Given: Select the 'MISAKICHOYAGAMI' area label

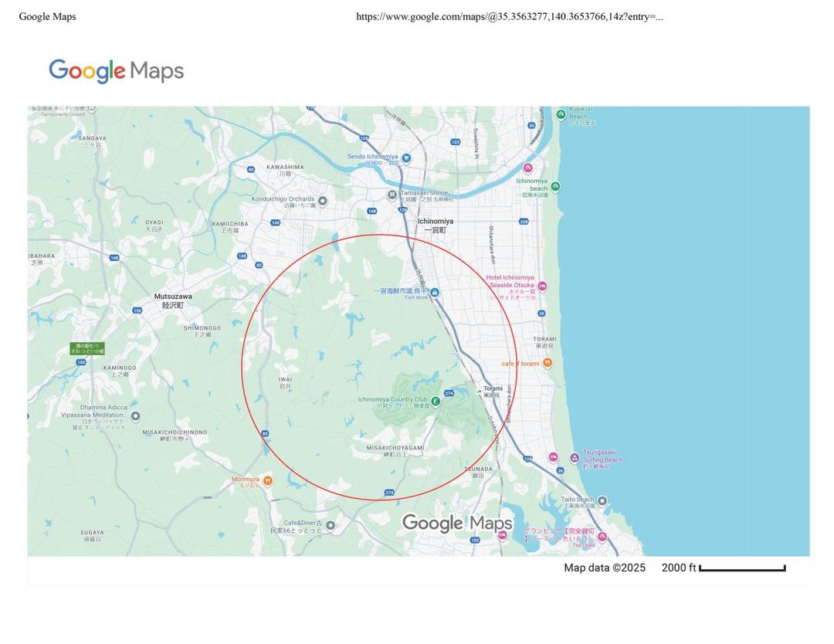Looking at the screenshot, I should (395, 448).
